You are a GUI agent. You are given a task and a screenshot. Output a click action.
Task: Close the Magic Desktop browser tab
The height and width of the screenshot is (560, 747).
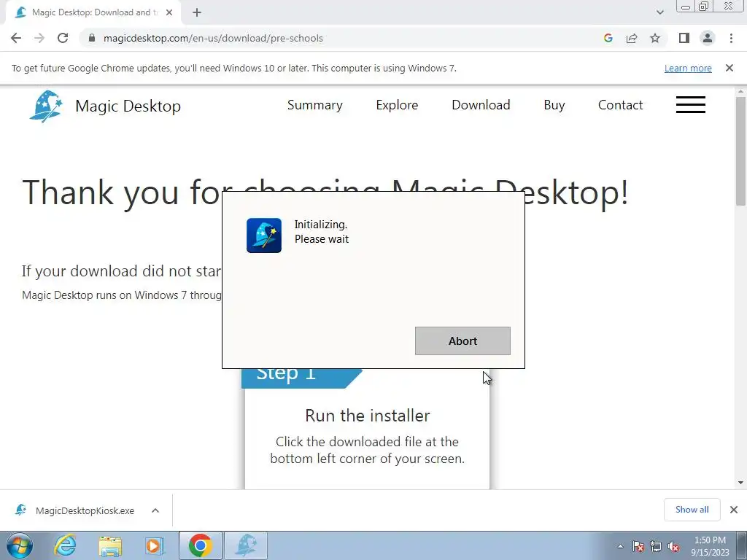click(x=169, y=13)
